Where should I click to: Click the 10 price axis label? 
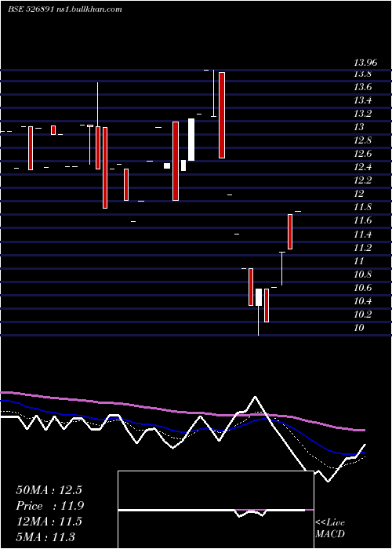point(359,328)
